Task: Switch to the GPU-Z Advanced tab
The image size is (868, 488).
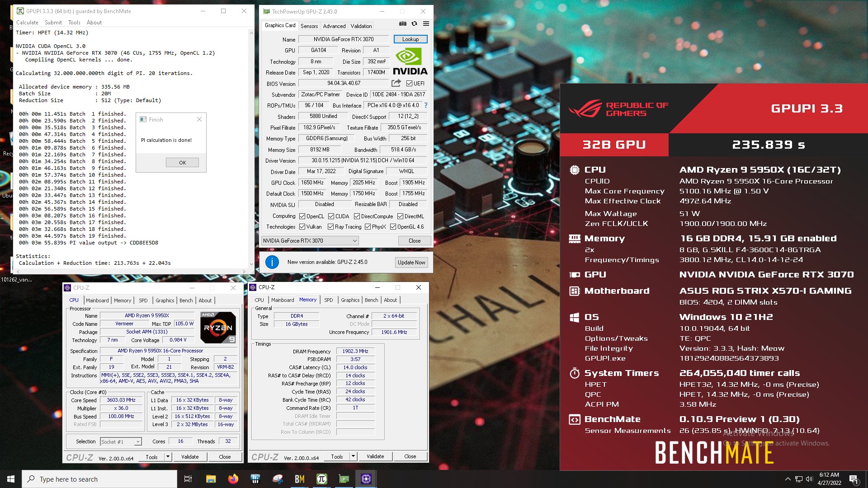Action: tap(334, 26)
